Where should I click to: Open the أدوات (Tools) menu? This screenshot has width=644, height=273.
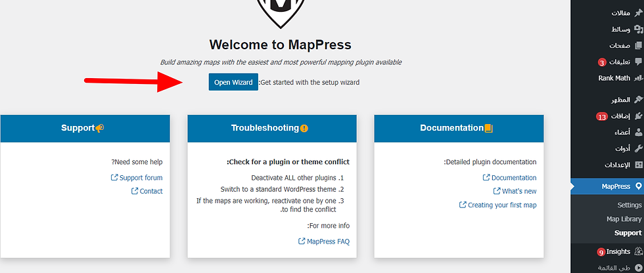pos(607,148)
